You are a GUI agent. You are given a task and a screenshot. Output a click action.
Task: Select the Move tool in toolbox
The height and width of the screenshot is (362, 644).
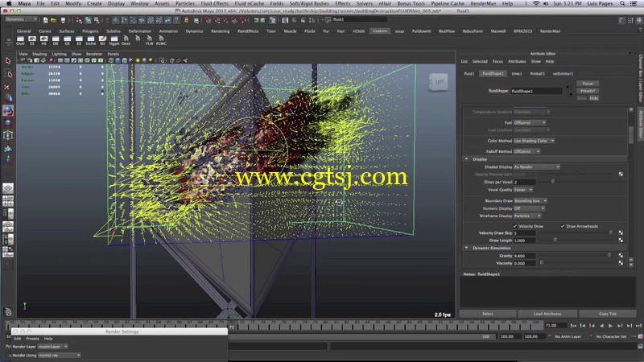click(x=8, y=98)
